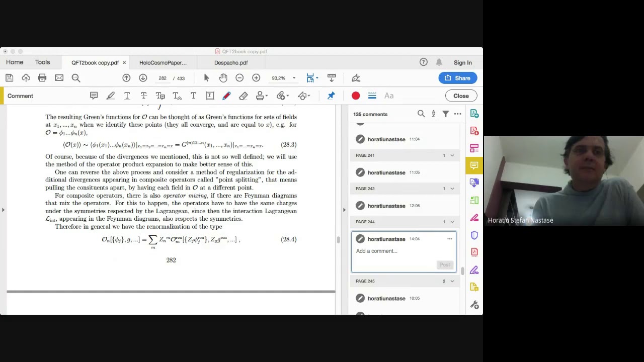Switch to Despacho.pdf tab

(231, 63)
